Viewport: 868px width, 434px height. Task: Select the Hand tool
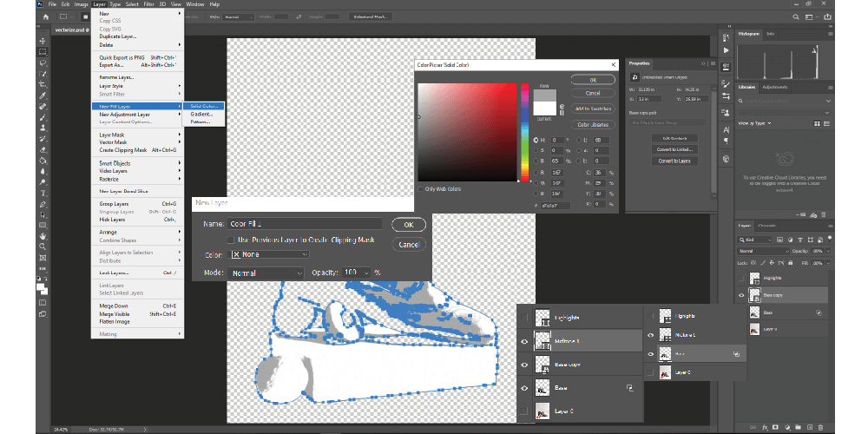pyautogui.click(x=43, y=236)
